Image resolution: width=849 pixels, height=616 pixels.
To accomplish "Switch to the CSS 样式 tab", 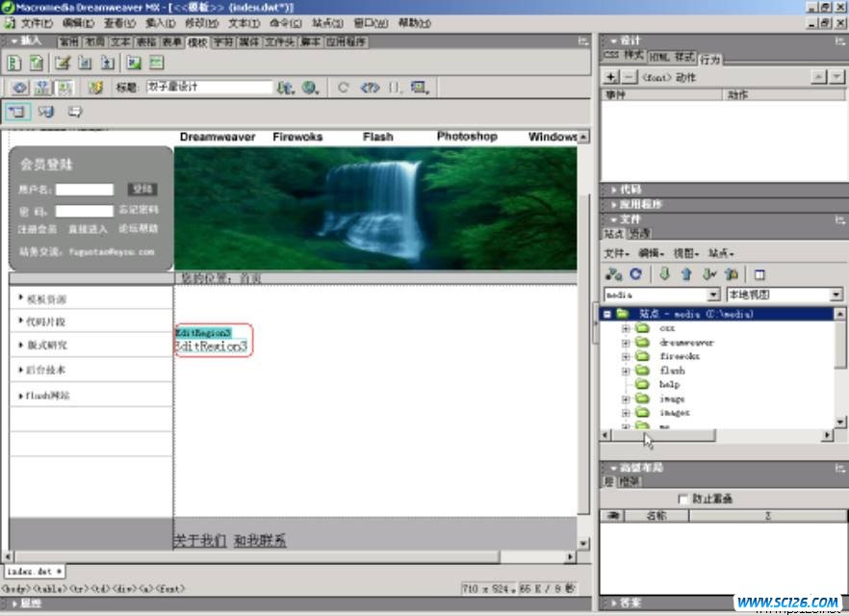I will (x=624, y=57).
